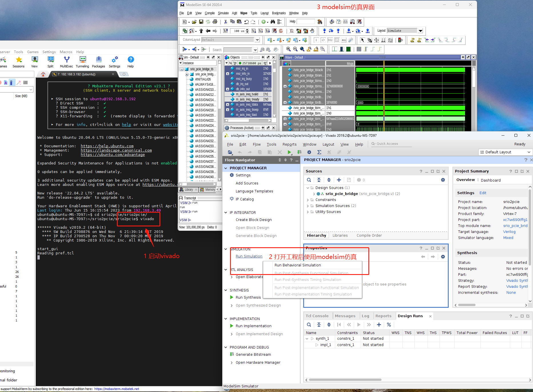This screenshot has height=392, width=533.
Task: Collapse PROJECT MANAGER section in Flow Navigator
Action: point(226,168)
